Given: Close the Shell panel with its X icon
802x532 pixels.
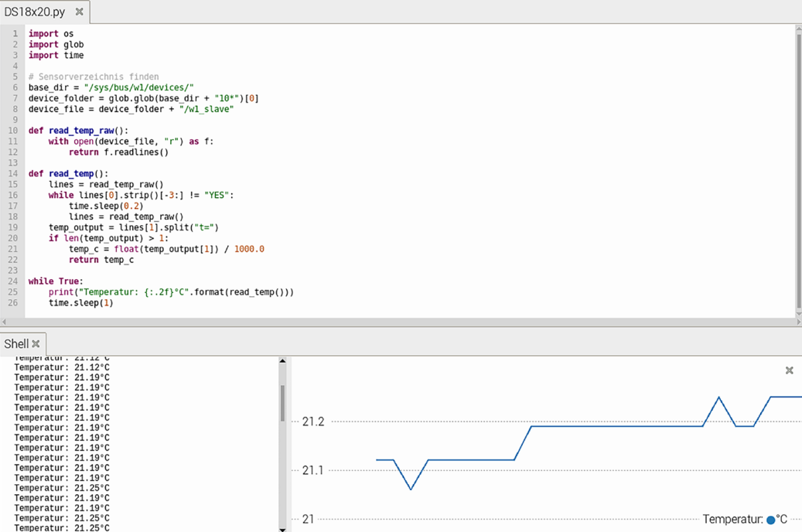Looking at the screenshot, I should pyautogui.click(x=36, y=343).
